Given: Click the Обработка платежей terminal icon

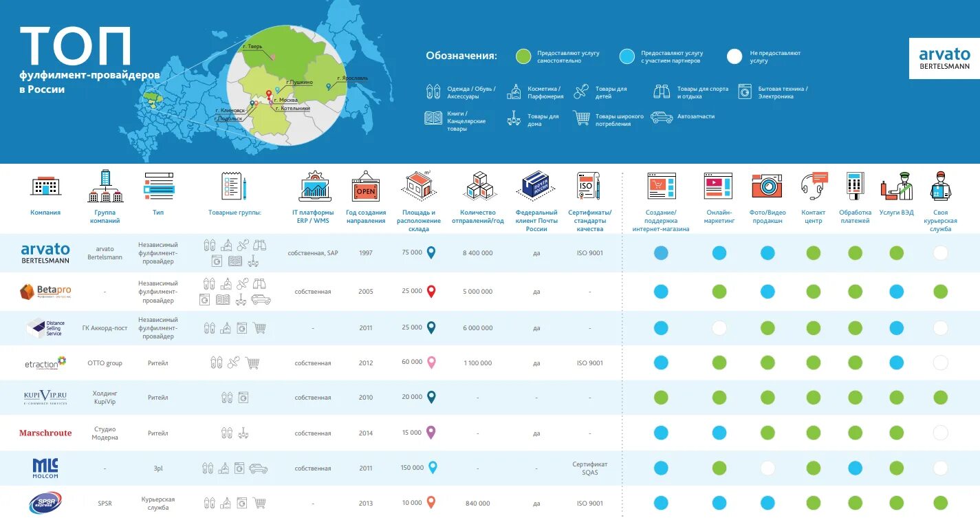Looking at the screenshot, I should [855, 186].
